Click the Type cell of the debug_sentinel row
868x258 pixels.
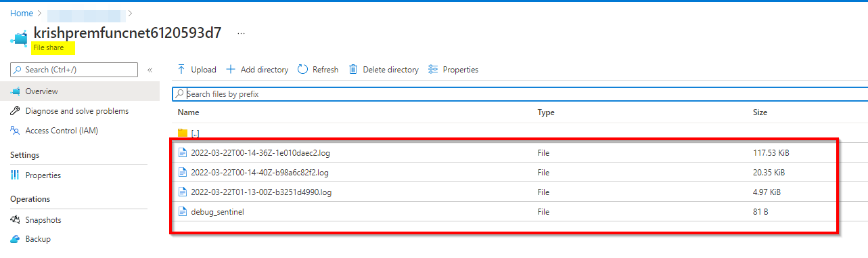pyautogui.click(x=543, y=212)
